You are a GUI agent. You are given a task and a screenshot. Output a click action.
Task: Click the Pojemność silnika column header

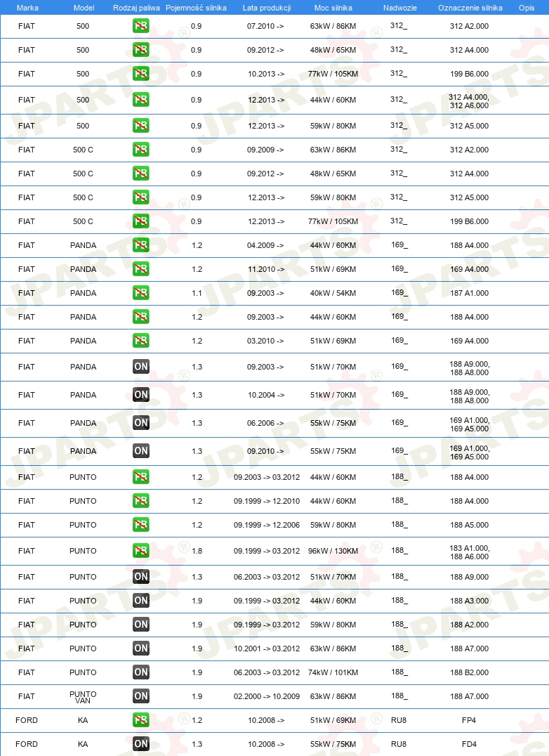[196, 8]
